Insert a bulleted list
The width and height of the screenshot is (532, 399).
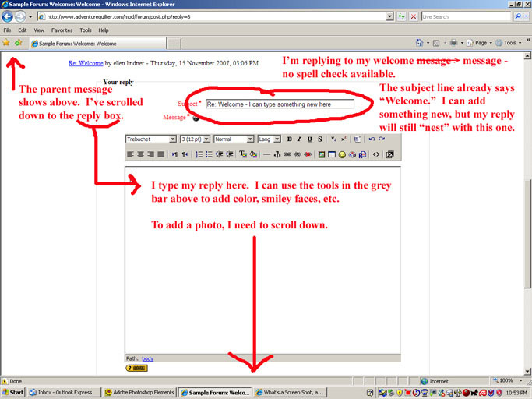point(209,154)
